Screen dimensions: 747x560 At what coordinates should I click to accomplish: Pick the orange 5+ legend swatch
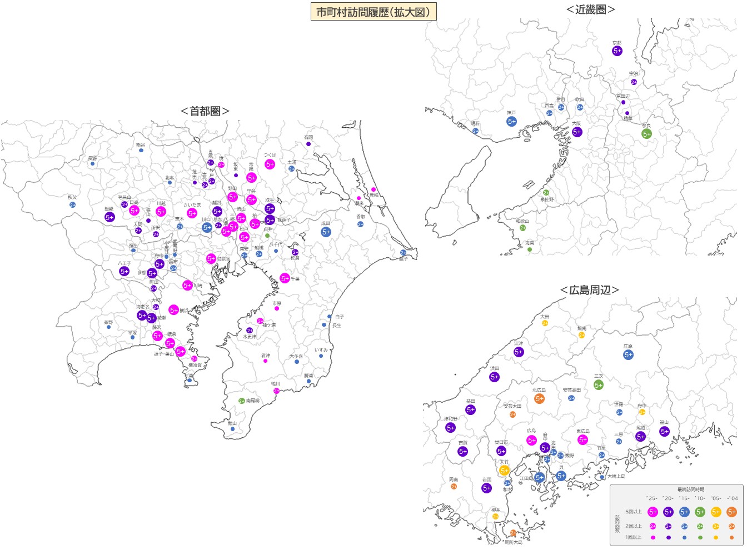coord(731,512)
